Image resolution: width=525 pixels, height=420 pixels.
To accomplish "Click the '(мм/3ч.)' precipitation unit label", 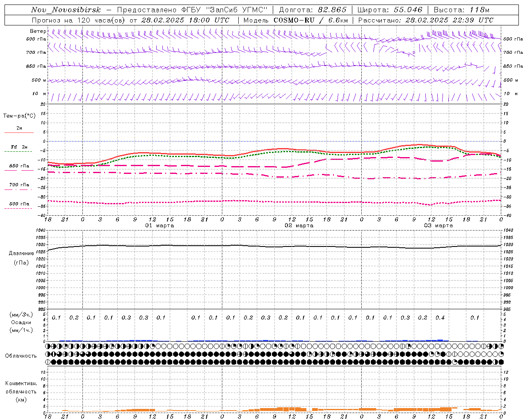I will [21, 315].
